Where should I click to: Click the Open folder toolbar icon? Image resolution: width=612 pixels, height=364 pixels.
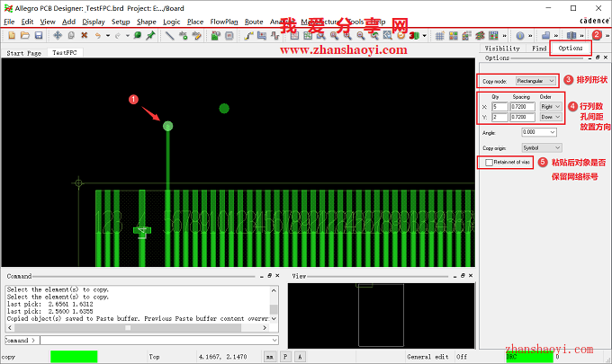[x=25, y=35]
